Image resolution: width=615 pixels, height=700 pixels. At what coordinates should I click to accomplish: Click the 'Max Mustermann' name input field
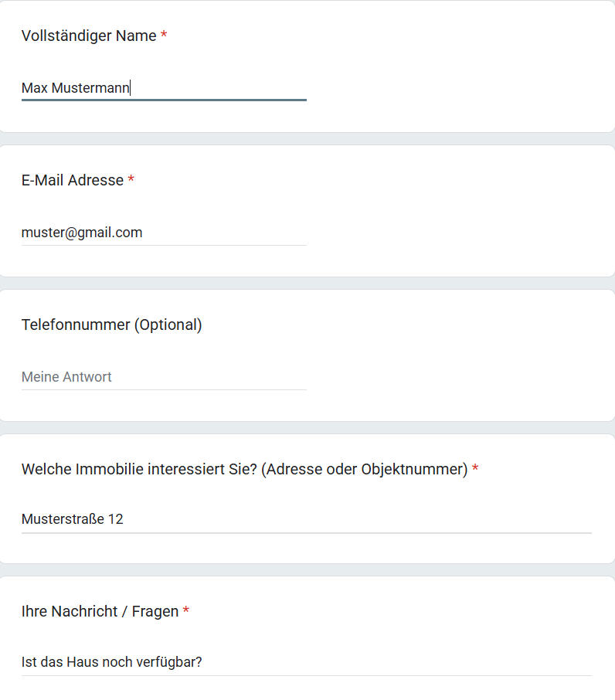pyautogui.click(x=164, y=88)
